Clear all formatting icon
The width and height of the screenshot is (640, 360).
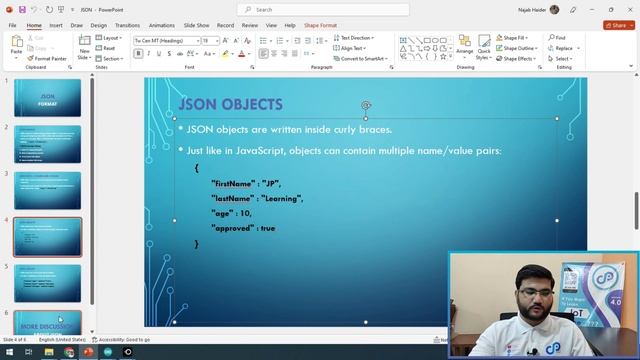point(247,40)
